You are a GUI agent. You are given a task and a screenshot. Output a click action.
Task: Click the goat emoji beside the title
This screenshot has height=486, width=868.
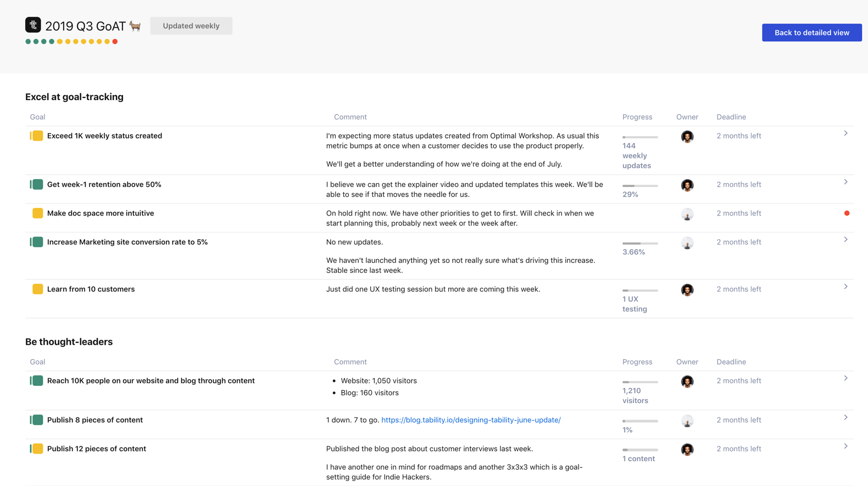(135, 26)
